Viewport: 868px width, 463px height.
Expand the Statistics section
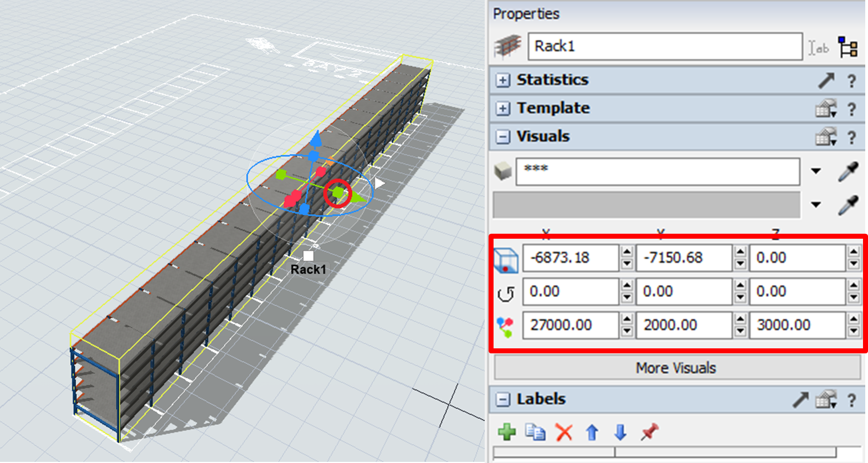click(502, 80)
